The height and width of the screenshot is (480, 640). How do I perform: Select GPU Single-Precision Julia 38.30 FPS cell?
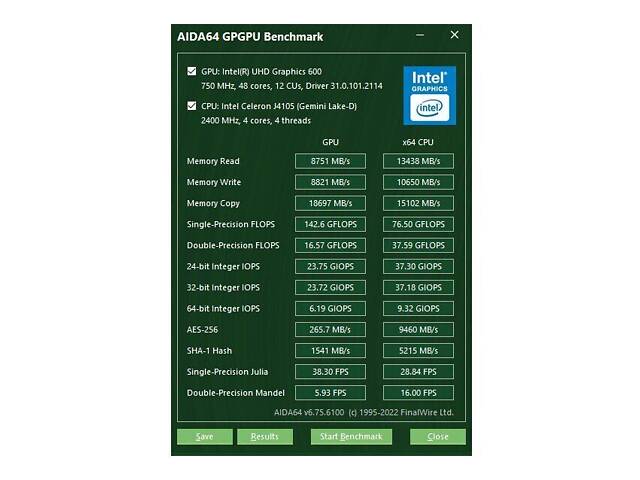click(330, 371)
